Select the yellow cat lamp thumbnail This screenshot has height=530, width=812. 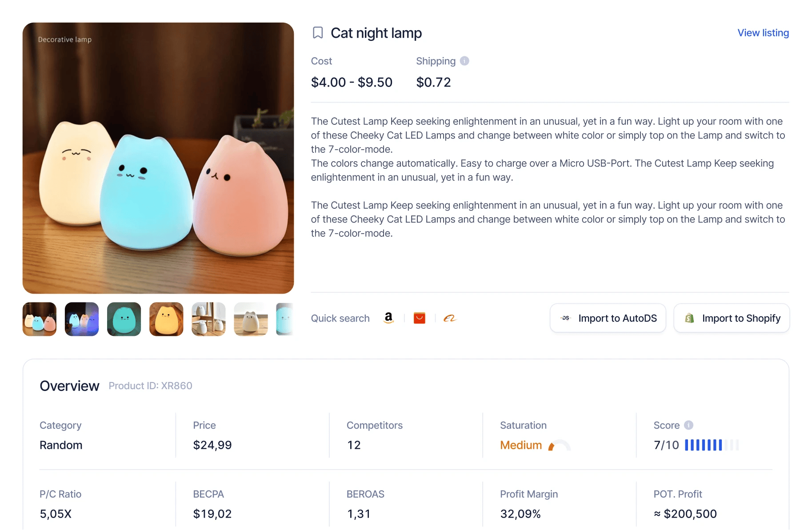point(166,319)
